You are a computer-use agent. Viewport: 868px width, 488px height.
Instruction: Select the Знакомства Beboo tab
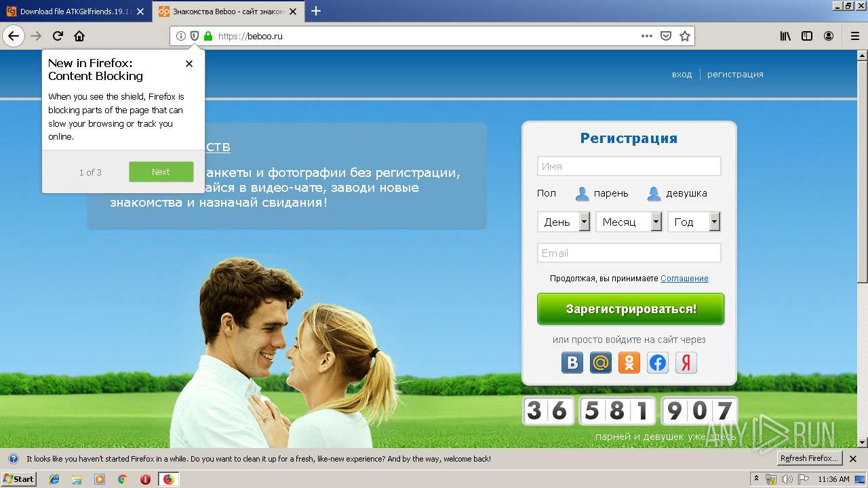click(x=228, y=12)
